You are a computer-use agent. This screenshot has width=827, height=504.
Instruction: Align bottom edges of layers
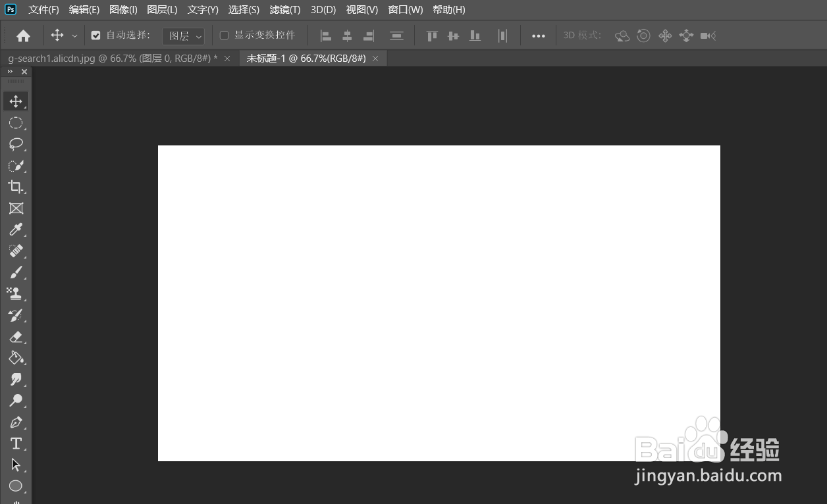[475, 36]
